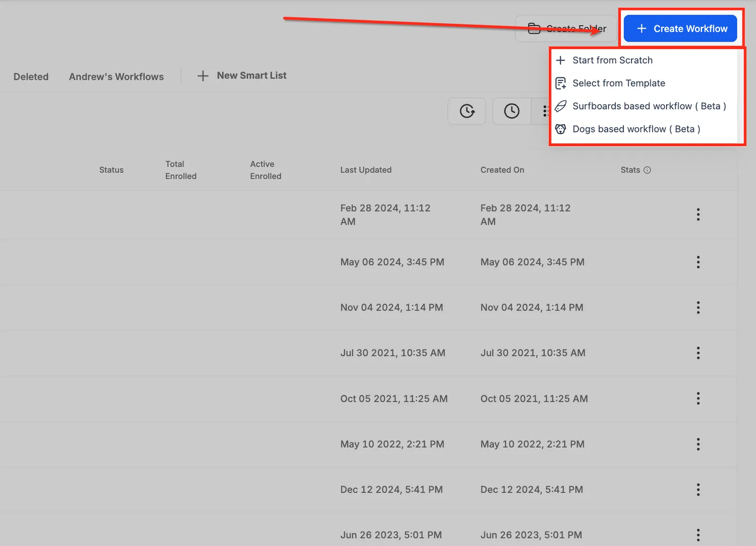Click Last Updated 'May 06 2024, 3:45 PM'

pos(392,262)
